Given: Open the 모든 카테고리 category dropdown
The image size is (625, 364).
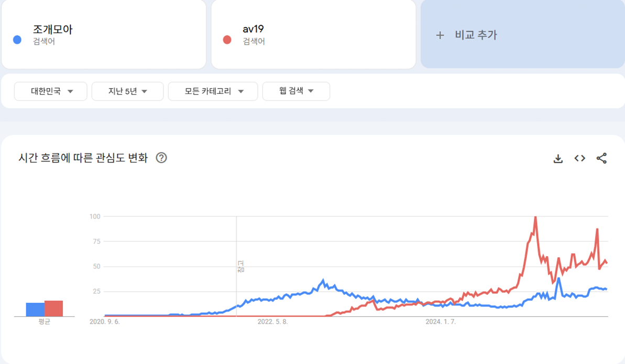Looking at the screenshot, I should point(213,91).
